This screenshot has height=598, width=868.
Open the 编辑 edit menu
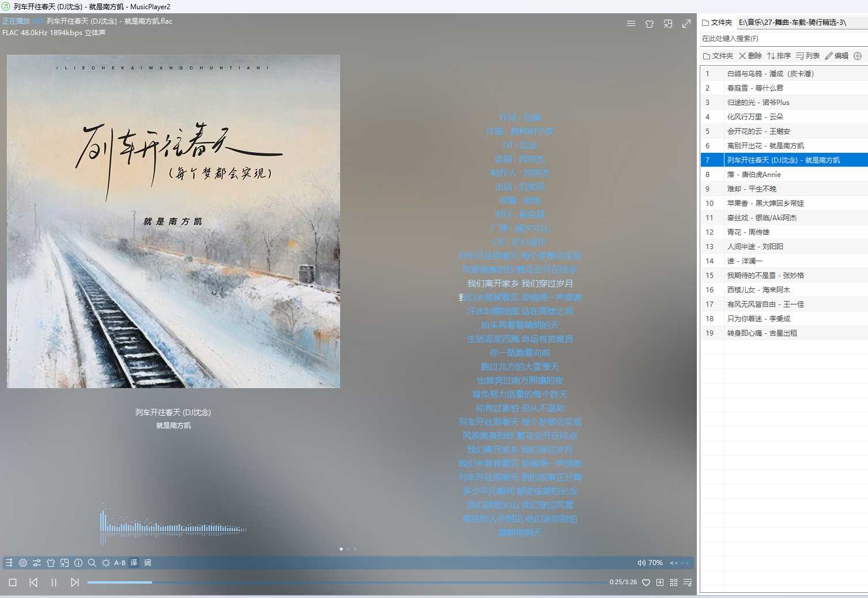(x=837, y=56)
